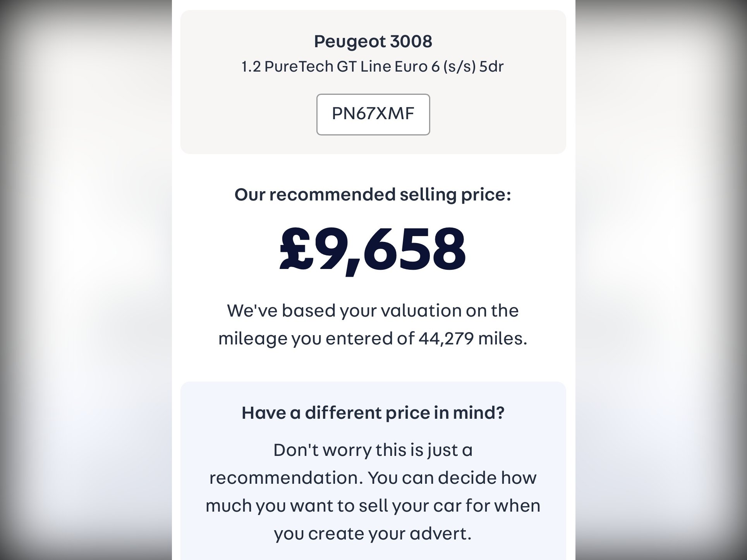This screenshot has height=560, width=747.
Task: Click Have a different price in mind heading
Action: [373, 413]
